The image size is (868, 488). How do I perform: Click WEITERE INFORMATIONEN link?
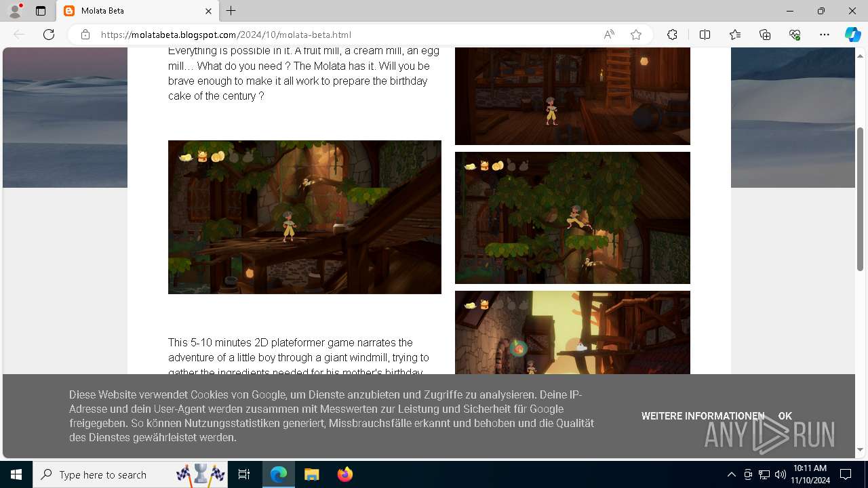click(703, 416)
